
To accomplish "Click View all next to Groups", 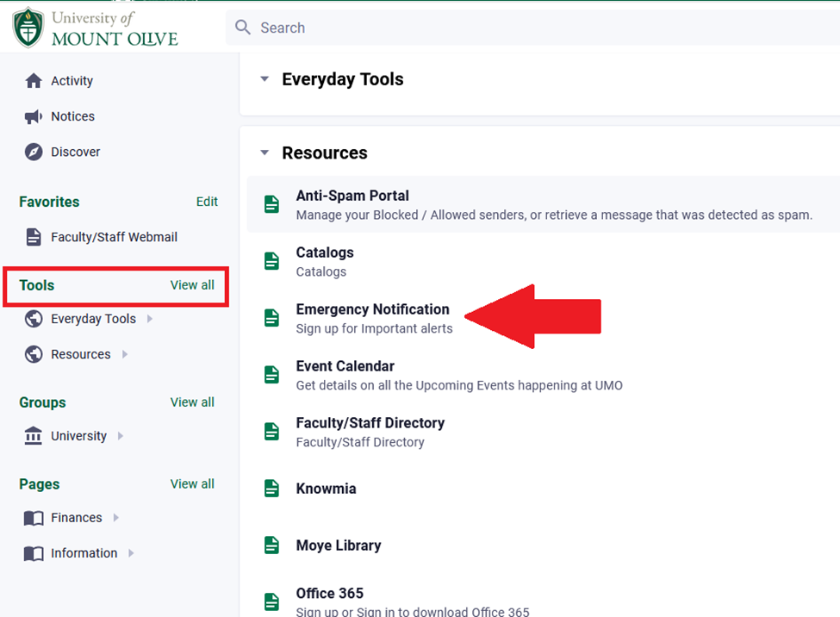I will point(192,402).
